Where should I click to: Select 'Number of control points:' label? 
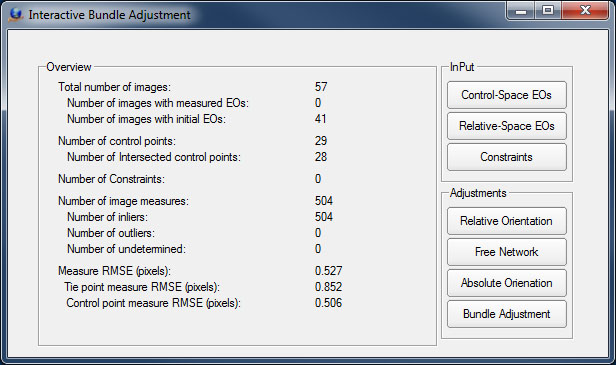click(117, 141)
